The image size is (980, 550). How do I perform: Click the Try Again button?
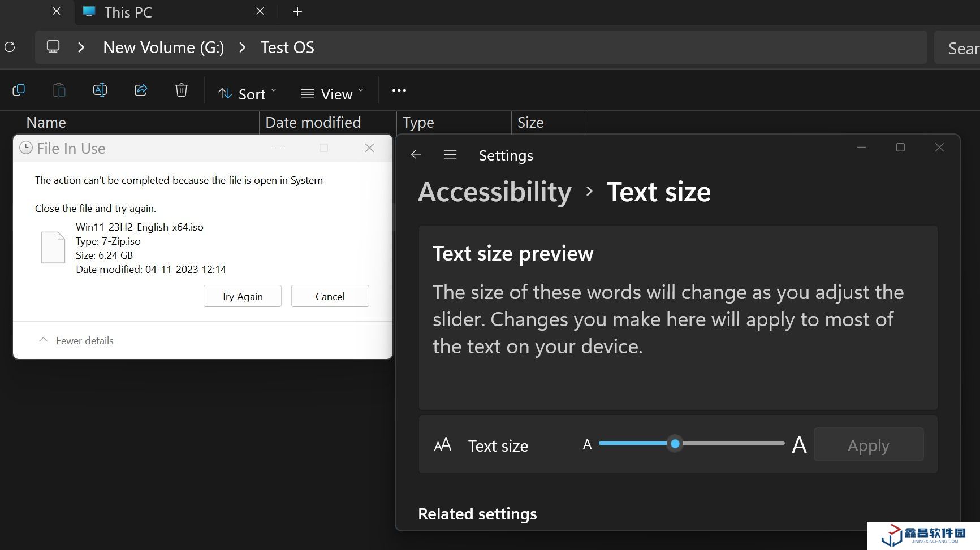point(242,297)
